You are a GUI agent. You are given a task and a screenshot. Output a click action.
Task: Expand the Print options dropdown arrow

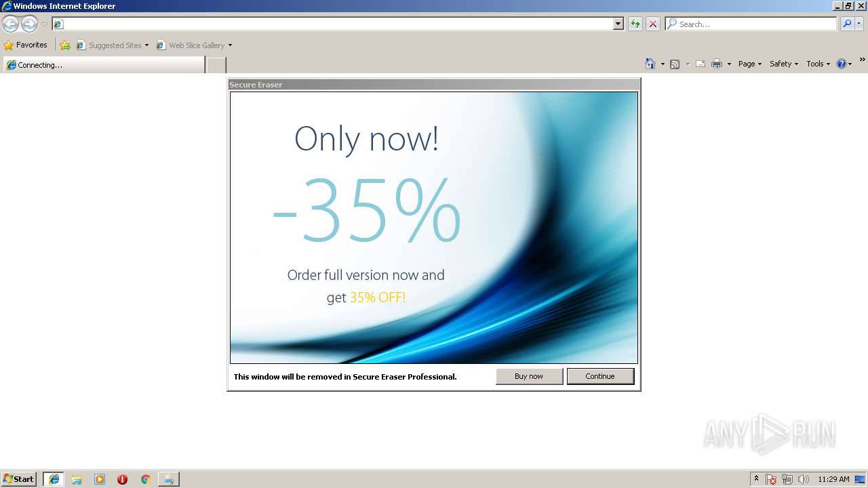729,64
